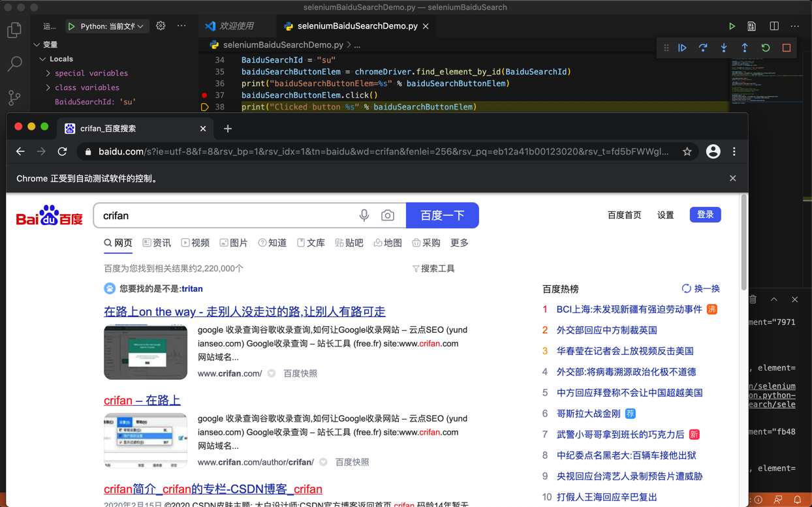Image resolution: width=812 pixels, height=507 pixels.
Task: Select seleniumBaiduSearchDemo.py editor tab
Action: [x=358, y=26]
